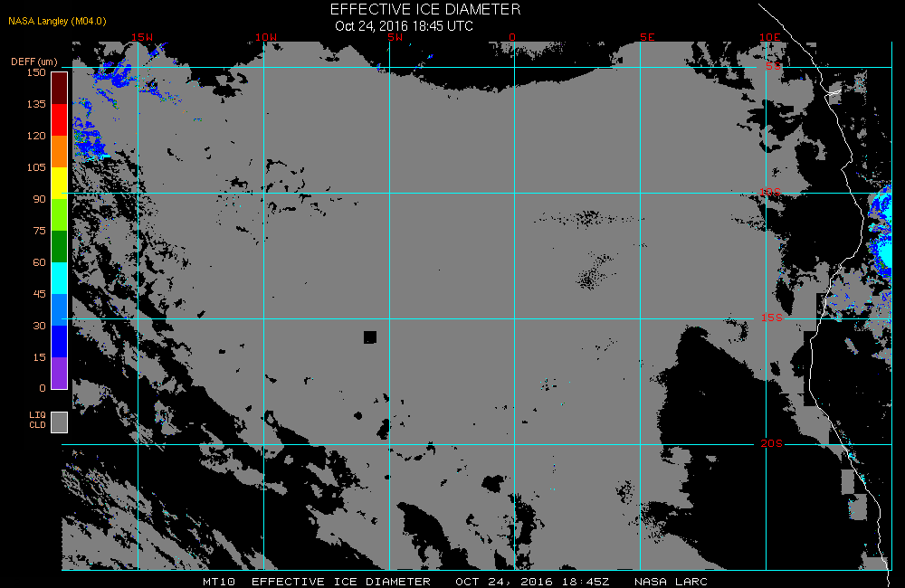The image size is (905, 588).
Task: Click the 30 value on the colorbar
Action: 39,326
